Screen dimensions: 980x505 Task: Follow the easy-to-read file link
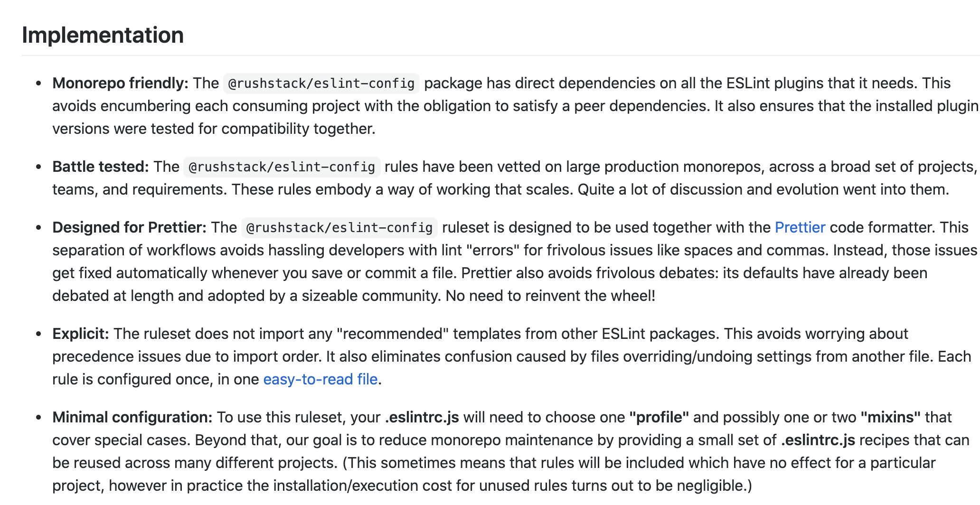(x=320, y=379)
